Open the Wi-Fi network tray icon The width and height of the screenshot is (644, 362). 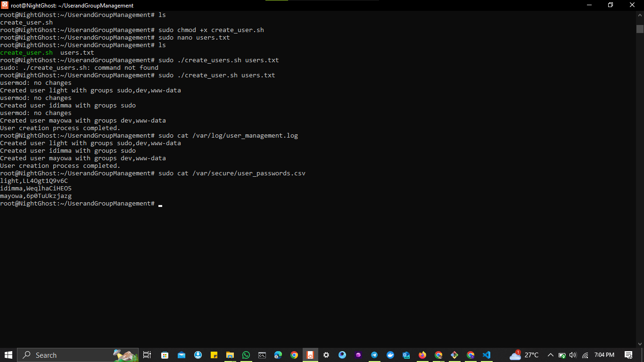click(x=585, y=355)
